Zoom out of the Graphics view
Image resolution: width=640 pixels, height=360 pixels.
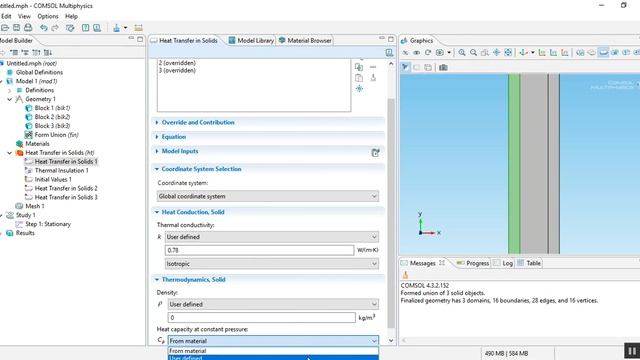pos(473,53)
